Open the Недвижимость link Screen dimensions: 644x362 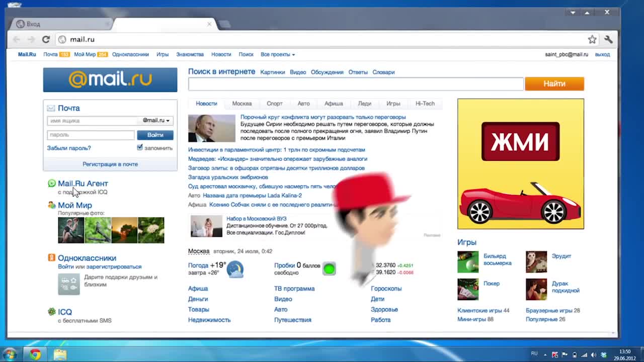(209, 320)
